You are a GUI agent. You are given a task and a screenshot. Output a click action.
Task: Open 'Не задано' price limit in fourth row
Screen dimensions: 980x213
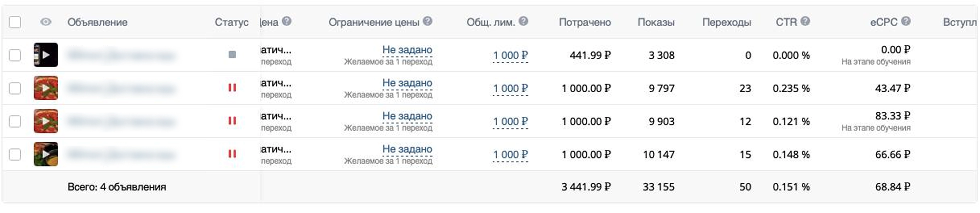coord(407,149)
